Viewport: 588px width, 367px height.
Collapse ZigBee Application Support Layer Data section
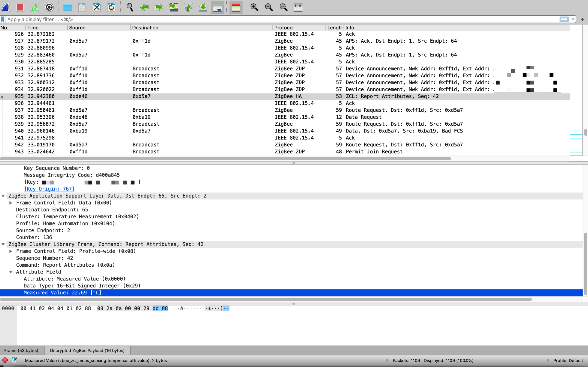[x=3, y=196]
